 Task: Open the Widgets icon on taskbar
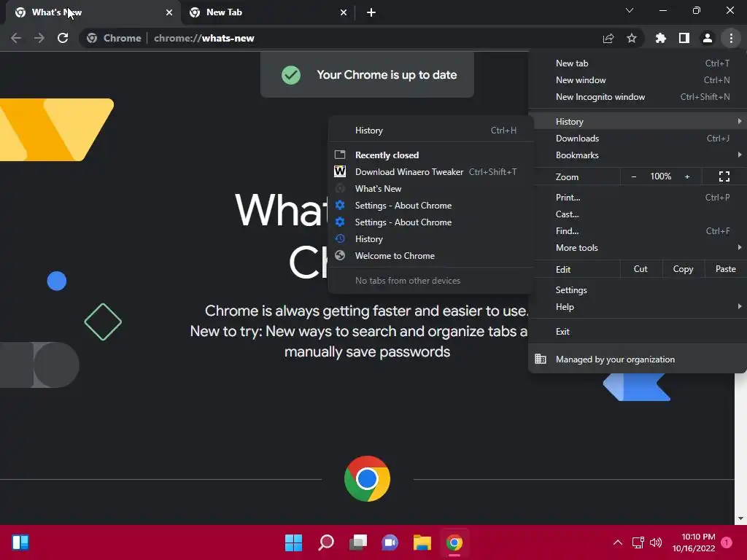20,542
